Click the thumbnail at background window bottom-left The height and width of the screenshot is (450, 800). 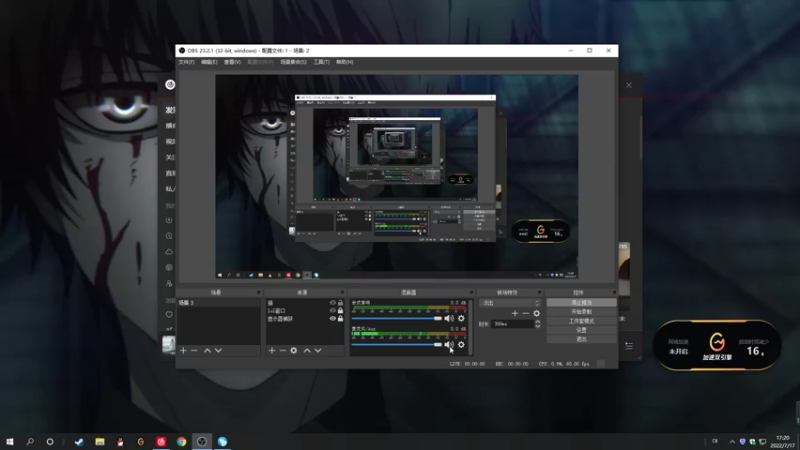[169, 344]
